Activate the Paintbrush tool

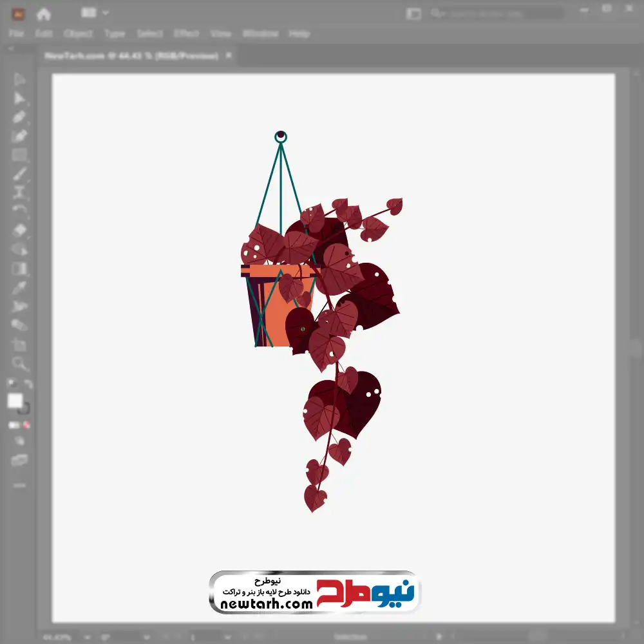point(19,174)
